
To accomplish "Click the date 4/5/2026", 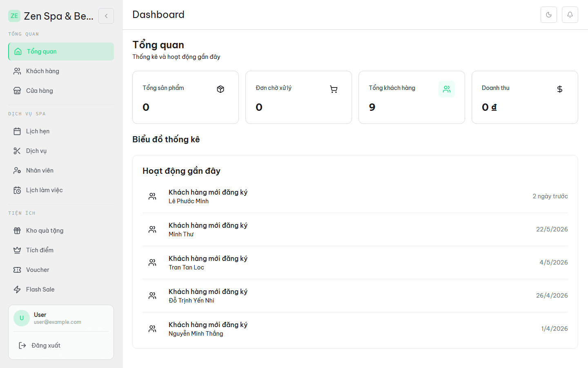I will coord(554,263).
